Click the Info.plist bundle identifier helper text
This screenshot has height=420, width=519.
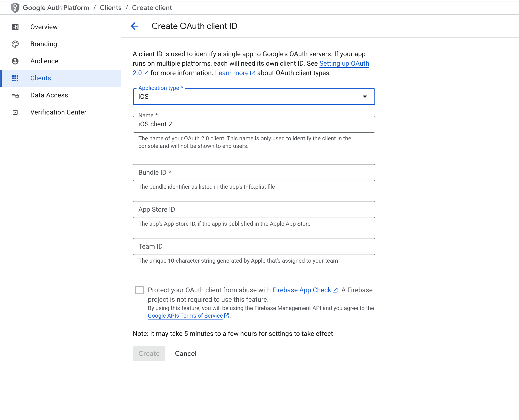click(206, 187)
